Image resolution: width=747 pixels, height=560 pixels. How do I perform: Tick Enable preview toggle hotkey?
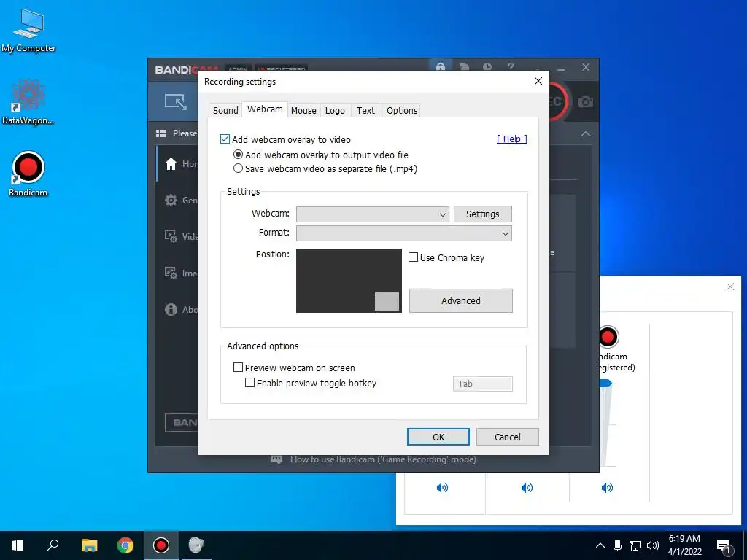point(249,382)
